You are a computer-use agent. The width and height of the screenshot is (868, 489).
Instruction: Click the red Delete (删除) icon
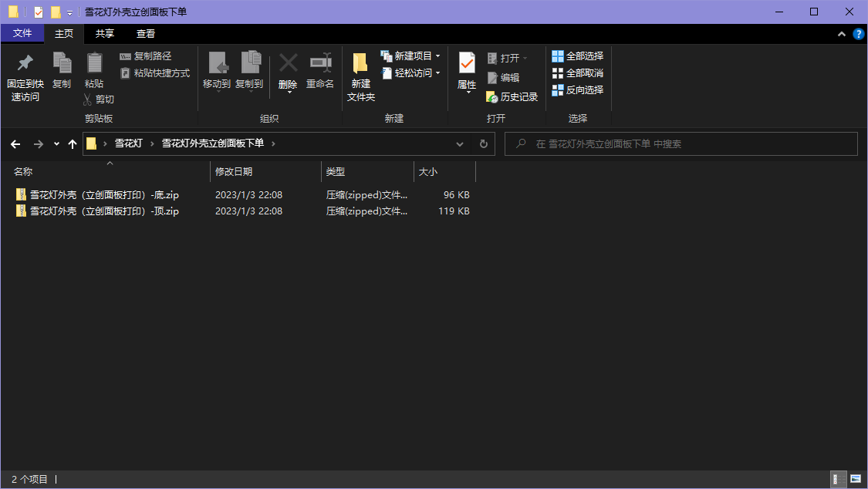click(288, 63)
